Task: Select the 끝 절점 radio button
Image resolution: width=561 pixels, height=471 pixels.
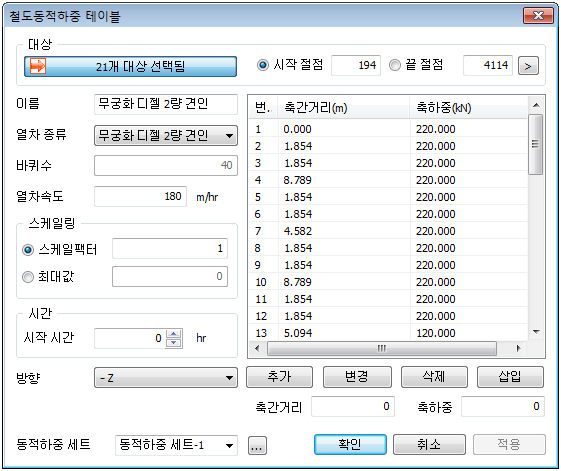Action: [x=395, y=65]
